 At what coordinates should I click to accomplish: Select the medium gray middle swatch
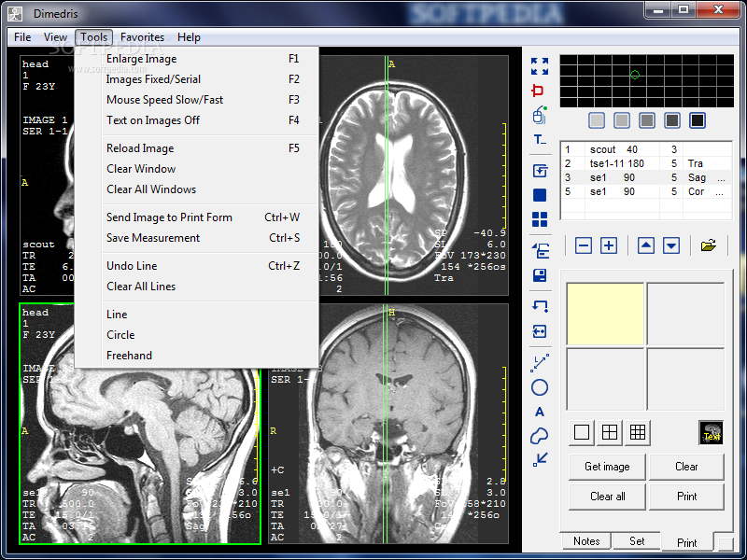646,120
